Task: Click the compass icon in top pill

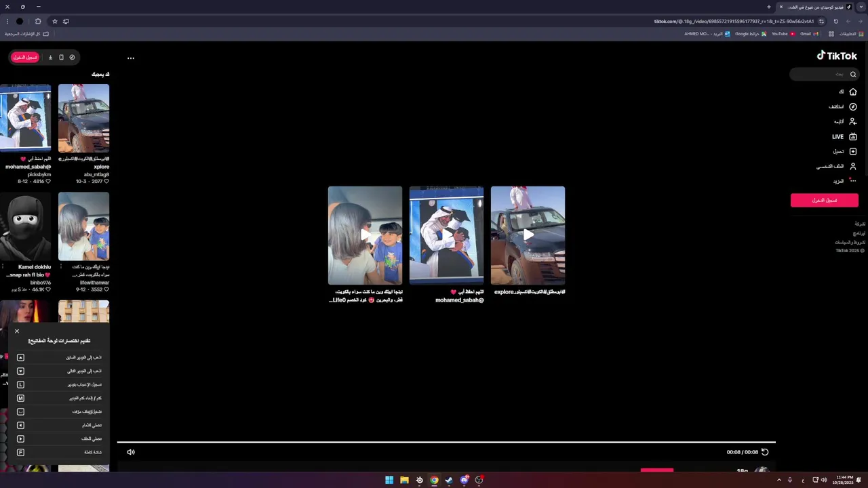Action: 72,58
